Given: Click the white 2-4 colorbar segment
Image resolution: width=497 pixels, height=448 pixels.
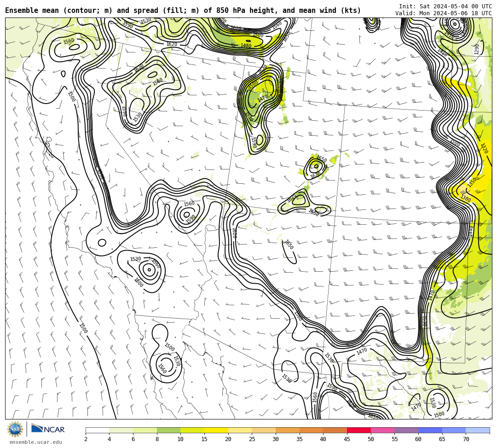Looking at the screenshot, I should pos(97,430).
